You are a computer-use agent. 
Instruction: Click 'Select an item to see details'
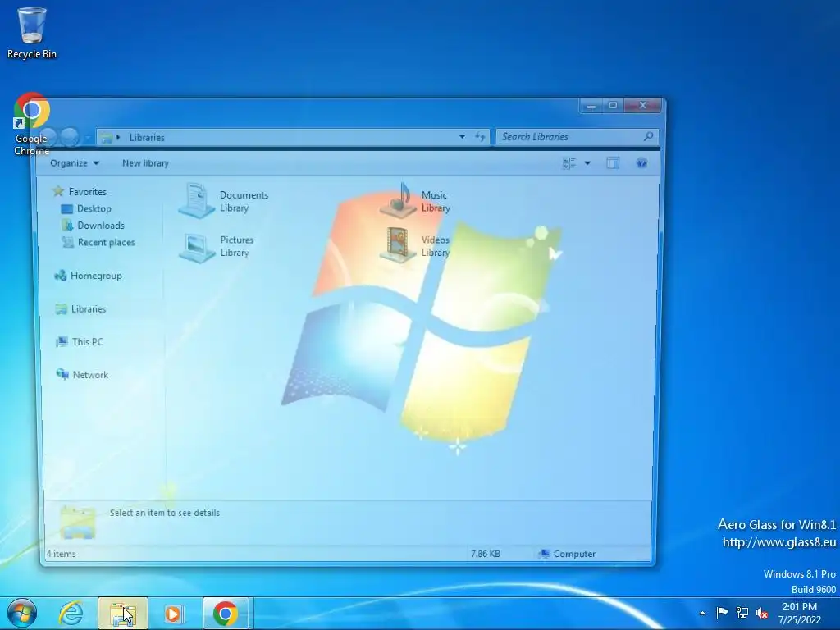click(x=165, y=513)
